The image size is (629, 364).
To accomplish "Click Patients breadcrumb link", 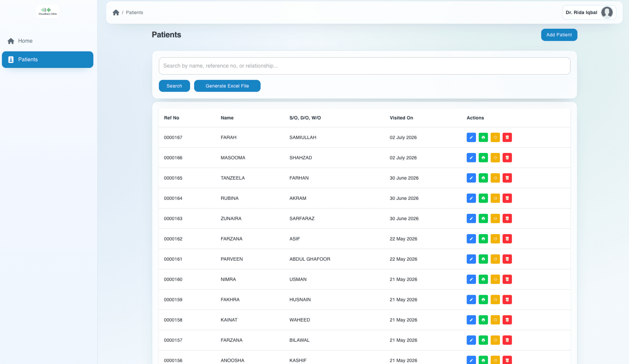I will (x=134, y=13).
